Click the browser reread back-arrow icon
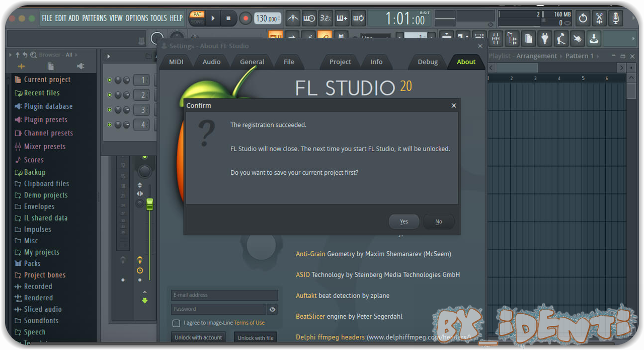Image resolution: width=644 pixels, height=350 pixels. [x=25, y=55]
